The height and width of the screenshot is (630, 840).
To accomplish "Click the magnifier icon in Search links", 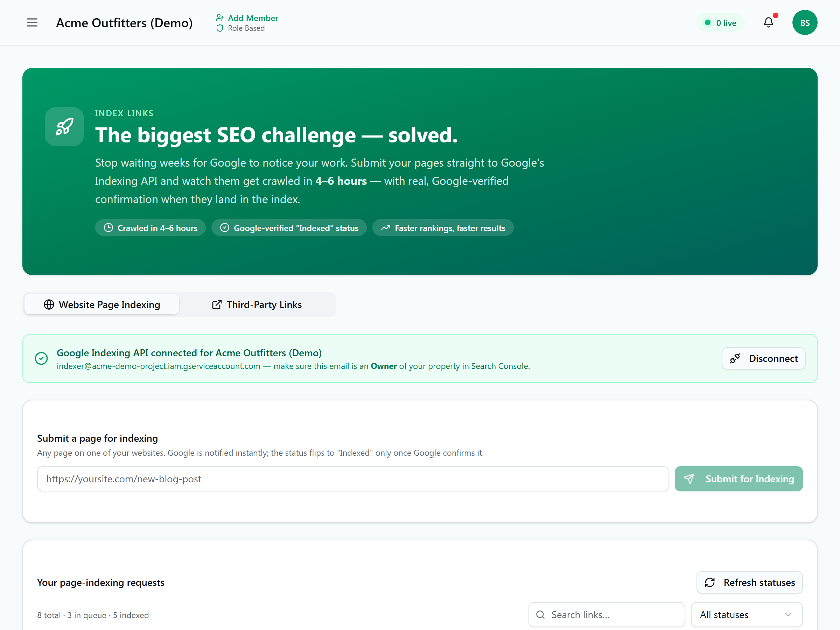I will click(x=540, y=615).
